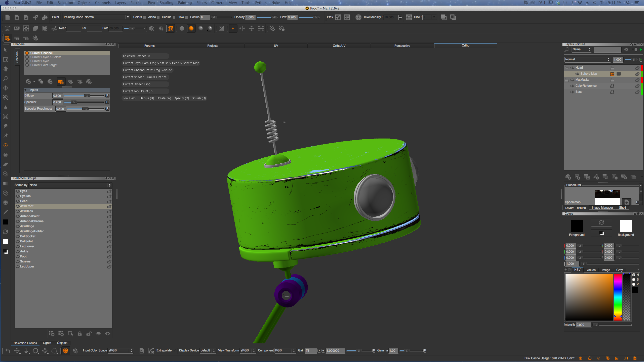The image size is (644, 362).
Task: Switch to the Perspective view tab
Action: point(402,46)
